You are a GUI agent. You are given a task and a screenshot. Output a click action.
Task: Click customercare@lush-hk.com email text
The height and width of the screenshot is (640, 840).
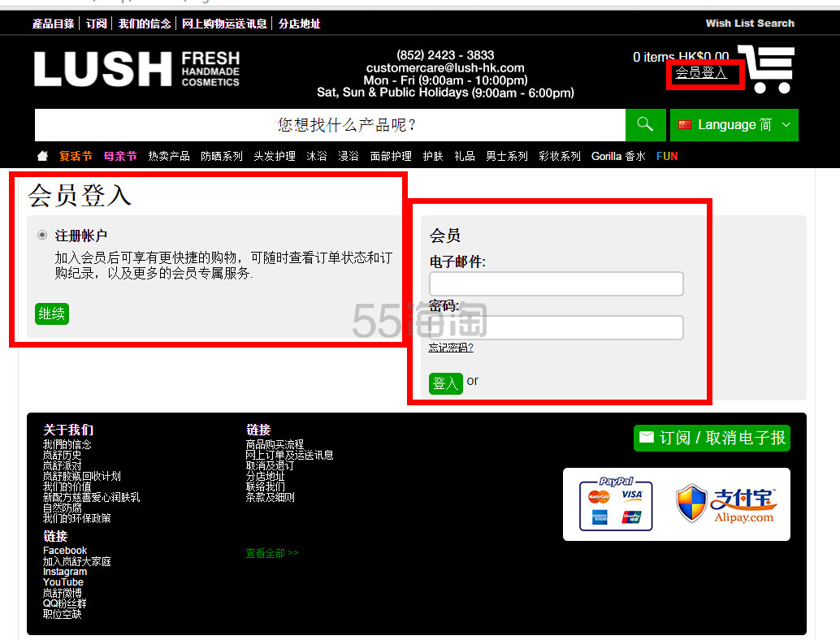click(x=445, y=68)
